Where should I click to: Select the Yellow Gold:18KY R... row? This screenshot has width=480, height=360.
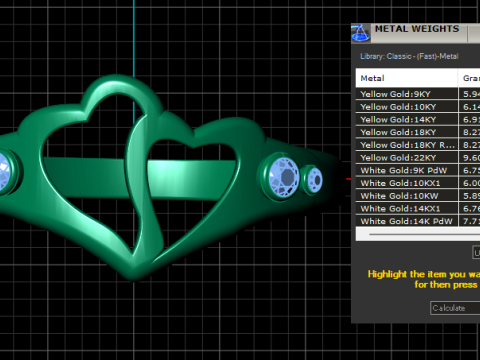coord(418,145)
